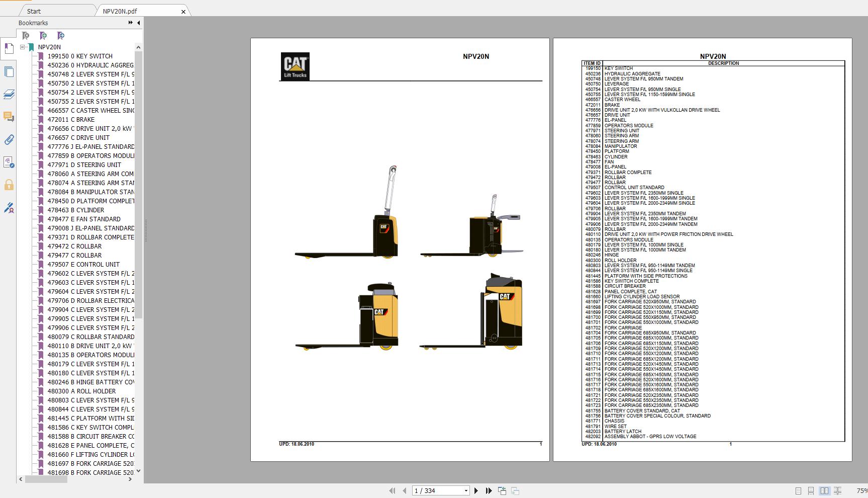Open bookmark 466557 C CASTER WHEEL
Image resolution: width=868 pixels, height=498 pixels.
coord(90,111)
